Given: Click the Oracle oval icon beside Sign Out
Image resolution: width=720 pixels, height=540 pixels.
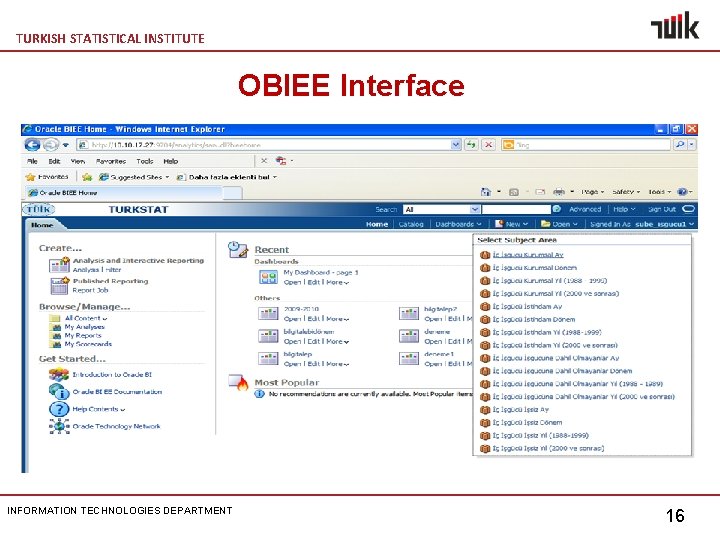Looking at the screenshot, I should click(688, 209).
